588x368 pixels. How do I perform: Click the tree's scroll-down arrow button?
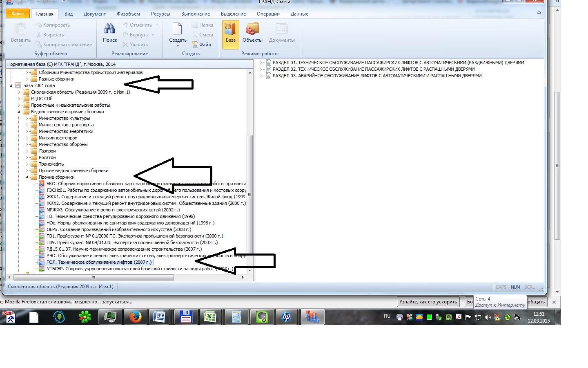point(250,270)
